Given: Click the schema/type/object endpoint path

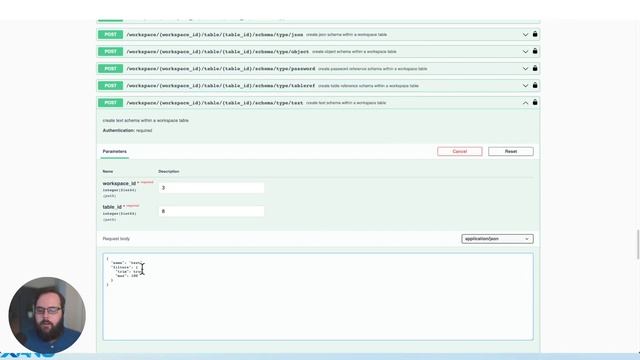Looking at the screenshot, I should 218,52.
